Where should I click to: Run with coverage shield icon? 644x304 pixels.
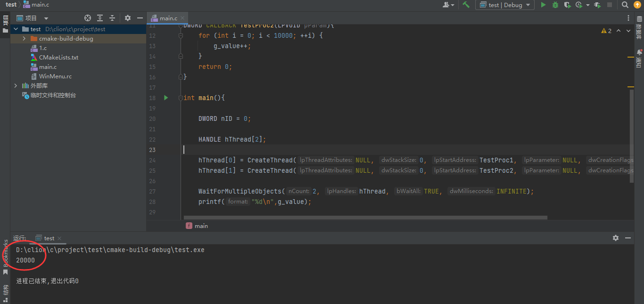click(x=567, y=5)
